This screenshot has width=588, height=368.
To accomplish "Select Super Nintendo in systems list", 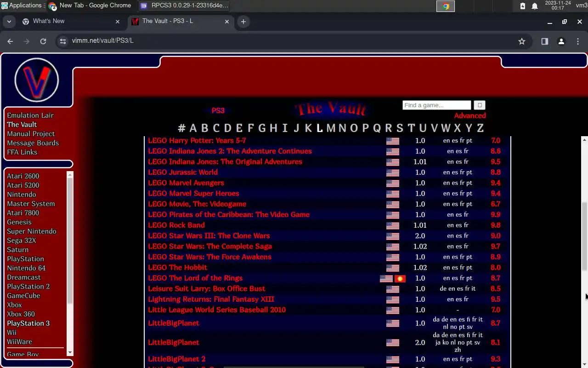I will [32, 231].
